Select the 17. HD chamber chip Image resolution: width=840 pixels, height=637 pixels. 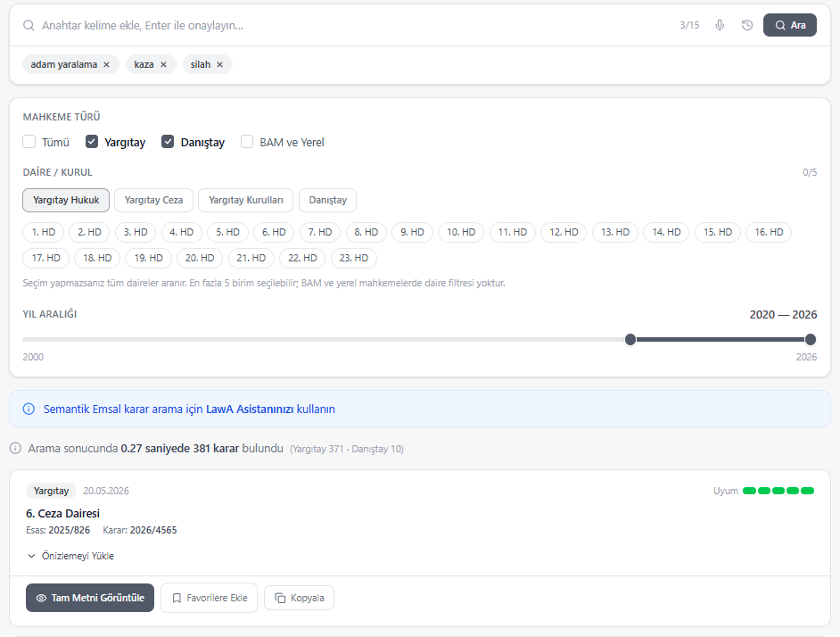(x=45, y=258)
